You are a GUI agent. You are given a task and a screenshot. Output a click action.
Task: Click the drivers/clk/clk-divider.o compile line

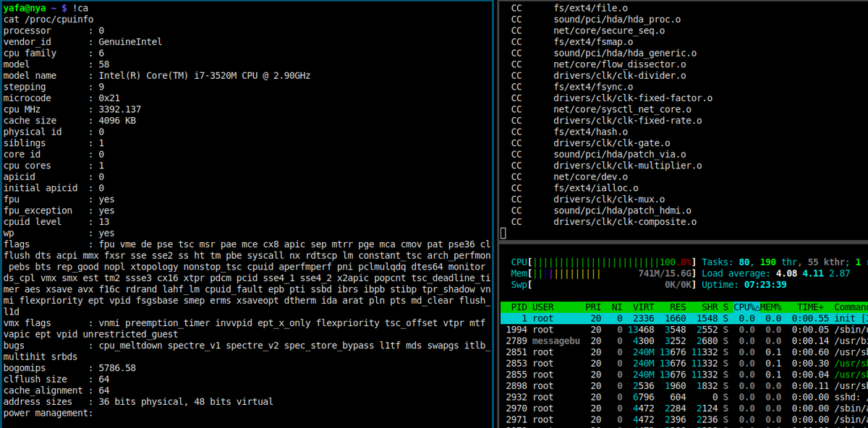click(x=598, y=75)
